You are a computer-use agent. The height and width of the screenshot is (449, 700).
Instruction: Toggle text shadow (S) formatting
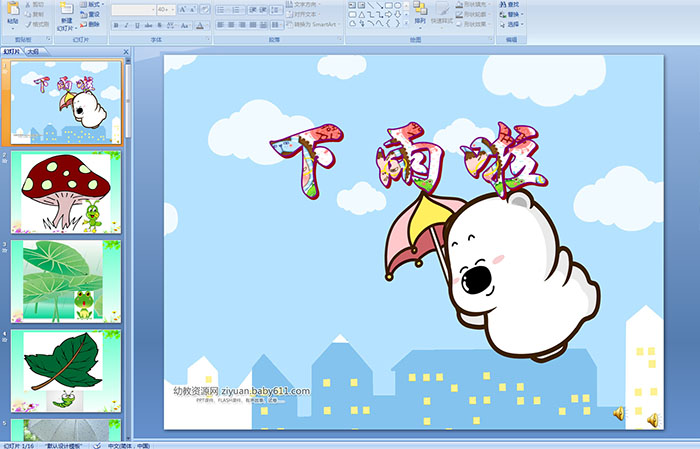(160, 25)
